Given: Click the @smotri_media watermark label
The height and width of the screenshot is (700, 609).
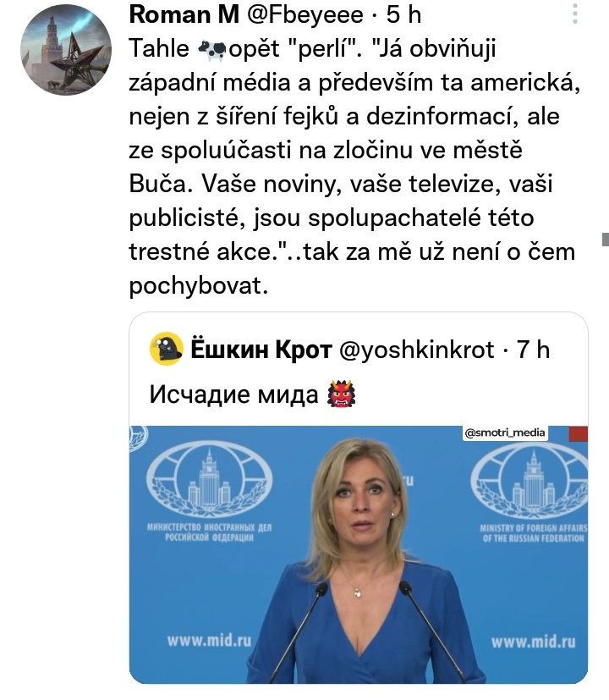Looking at the screenshot, I should coord(505,433).
